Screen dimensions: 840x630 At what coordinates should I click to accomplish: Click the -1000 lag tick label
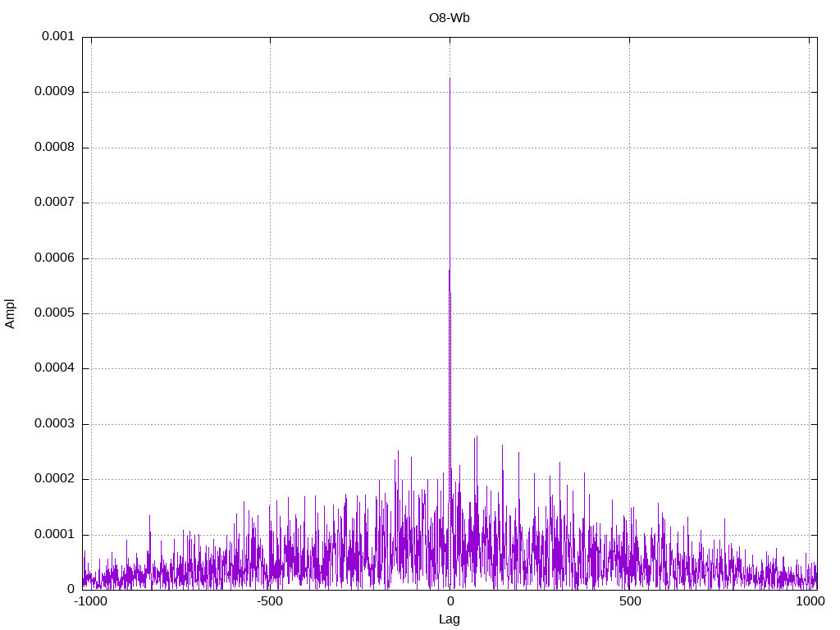coord(90,602)
